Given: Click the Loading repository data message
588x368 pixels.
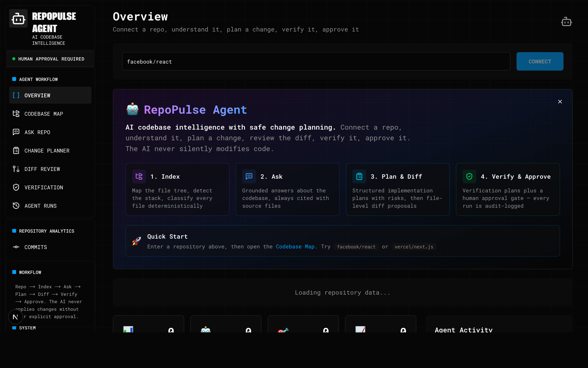Looking at the screenshot, I should [343, 292].
